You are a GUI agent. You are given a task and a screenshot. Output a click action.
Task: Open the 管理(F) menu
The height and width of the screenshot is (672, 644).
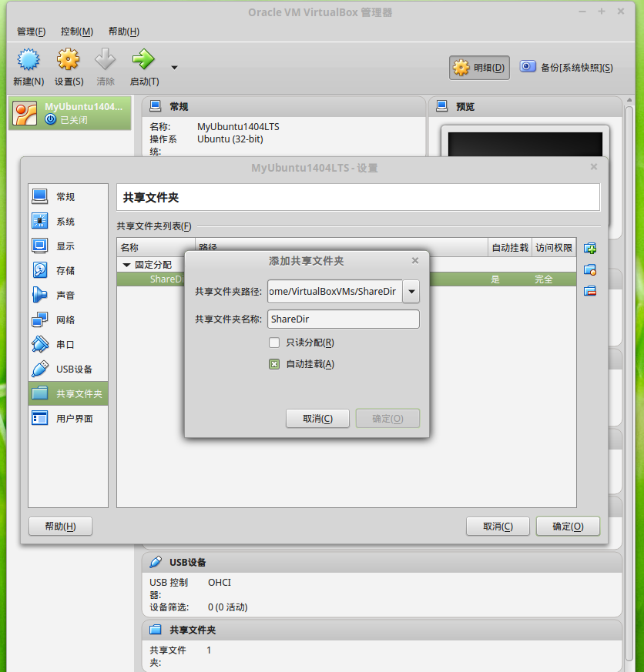click(31, 32)
